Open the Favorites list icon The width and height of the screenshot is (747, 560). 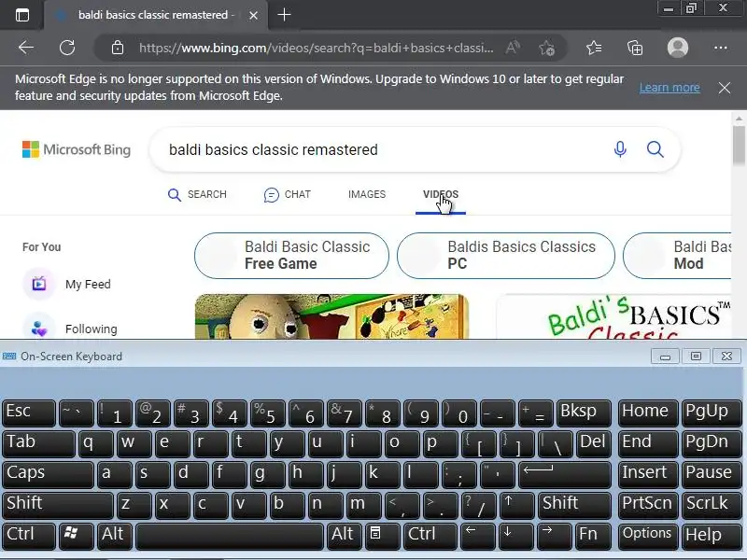coord(594,48)
